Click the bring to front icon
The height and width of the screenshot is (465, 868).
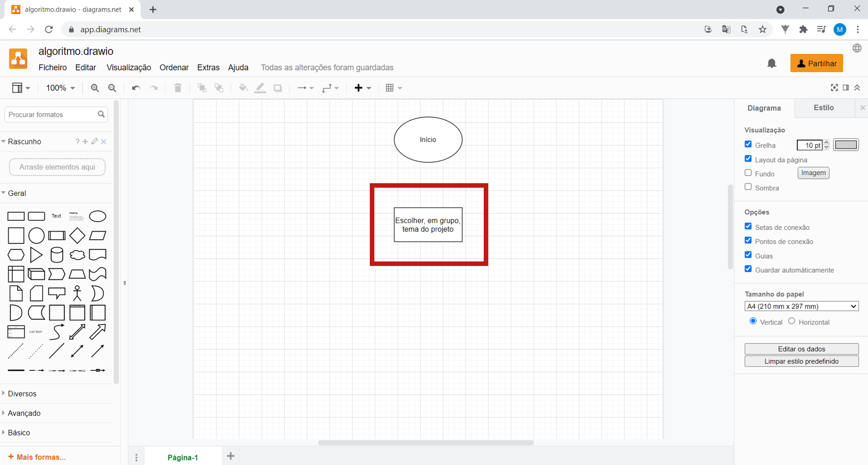coord(202,88)
